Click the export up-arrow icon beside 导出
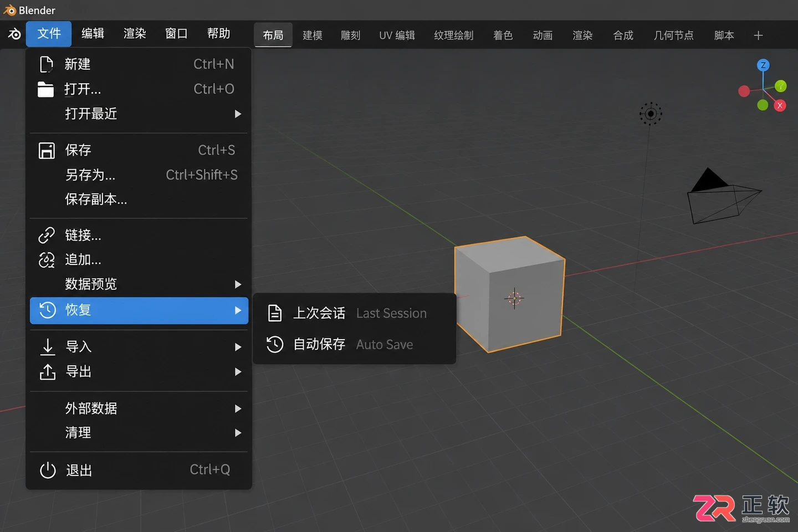 (48, 372)
